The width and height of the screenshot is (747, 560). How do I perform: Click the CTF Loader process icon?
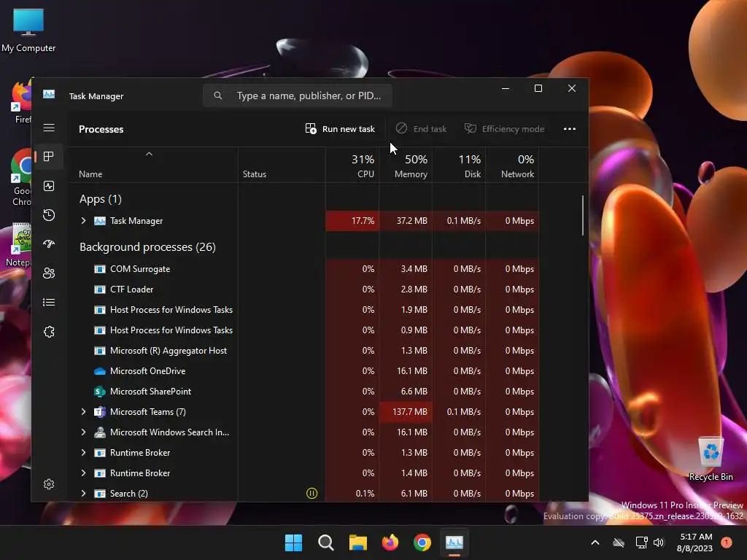tap(99, 289)
